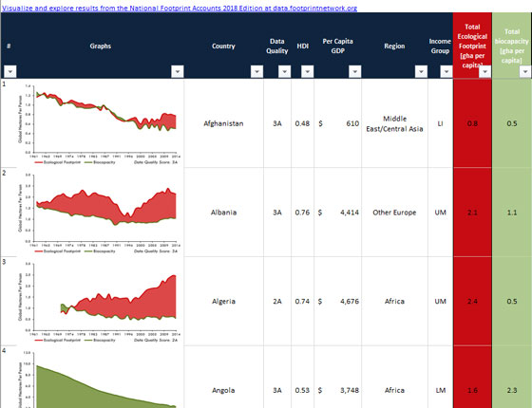Select Albania's HDI value 0.76

(302, 213)
